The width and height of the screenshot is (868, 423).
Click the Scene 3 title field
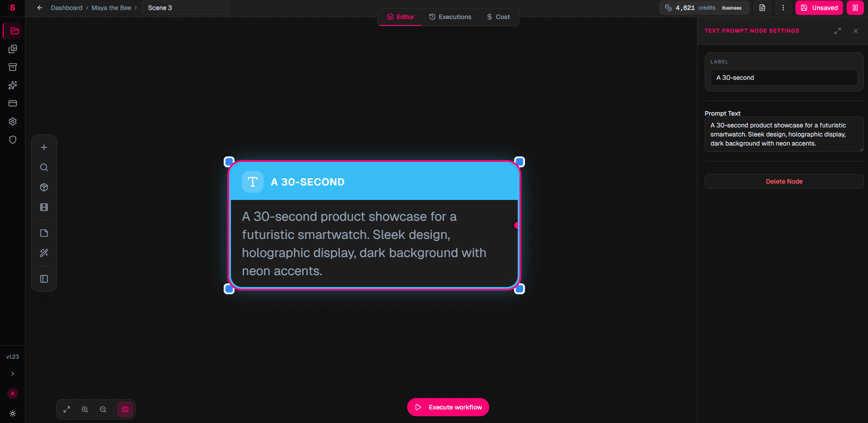tap(185, 8)
